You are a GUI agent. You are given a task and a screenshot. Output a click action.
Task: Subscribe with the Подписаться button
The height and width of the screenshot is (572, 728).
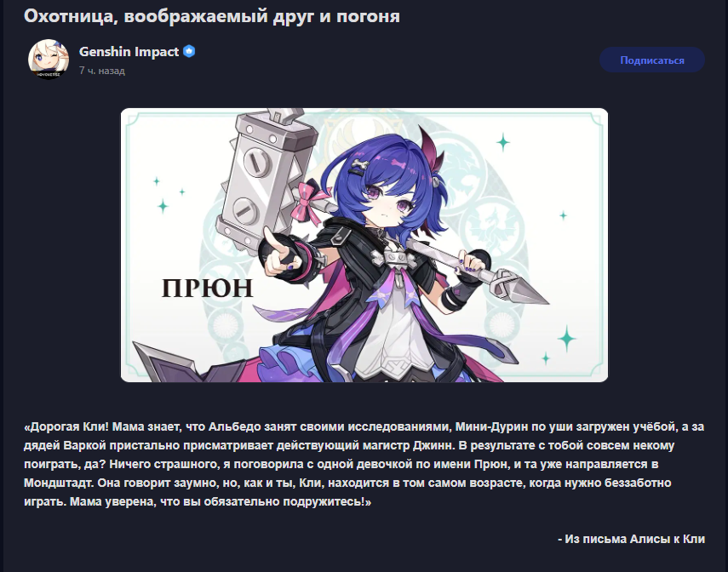(x=652, y=60)
